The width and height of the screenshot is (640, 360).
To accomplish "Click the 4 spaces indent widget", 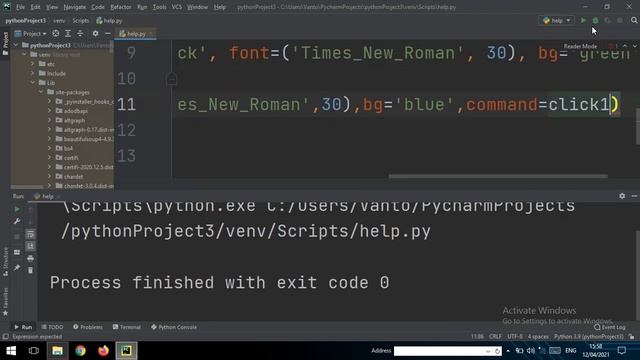I will point(538,337).
